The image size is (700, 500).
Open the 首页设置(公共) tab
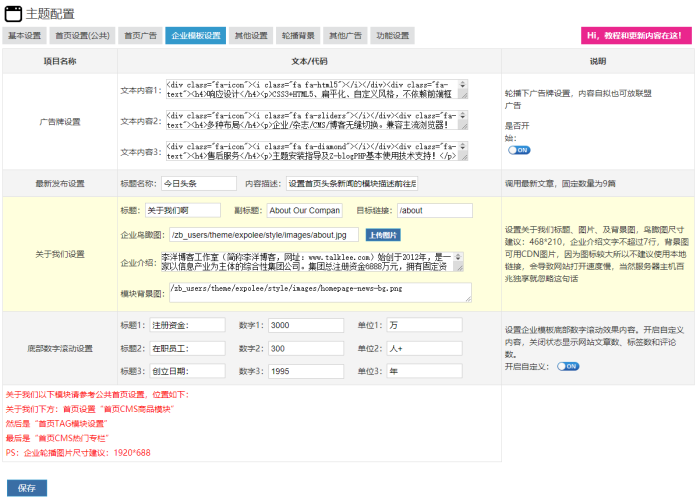82,36
